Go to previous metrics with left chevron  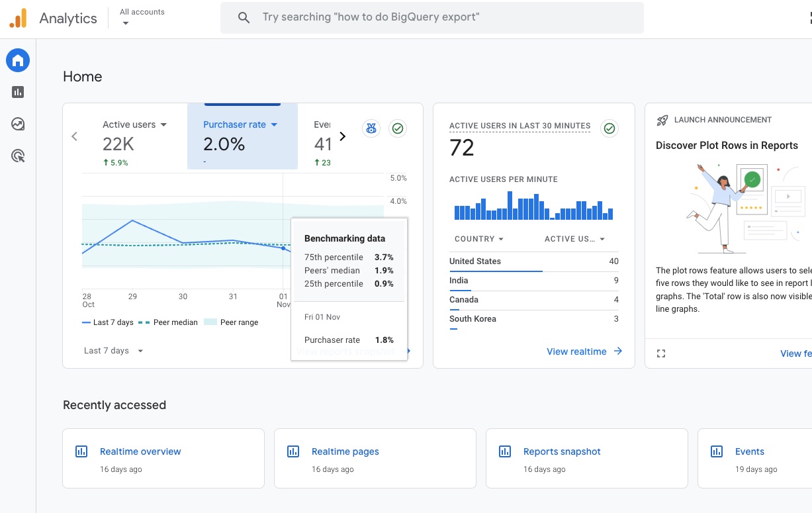tap(74, 136)
